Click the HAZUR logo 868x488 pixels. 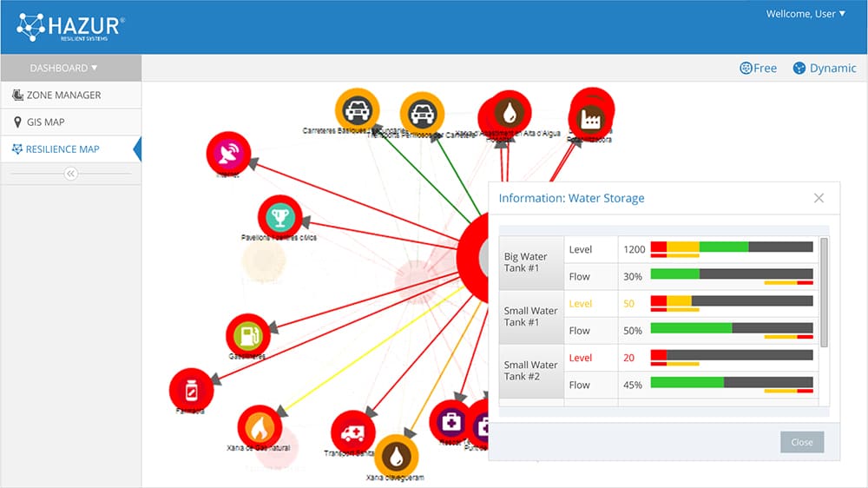click(70, 27)
